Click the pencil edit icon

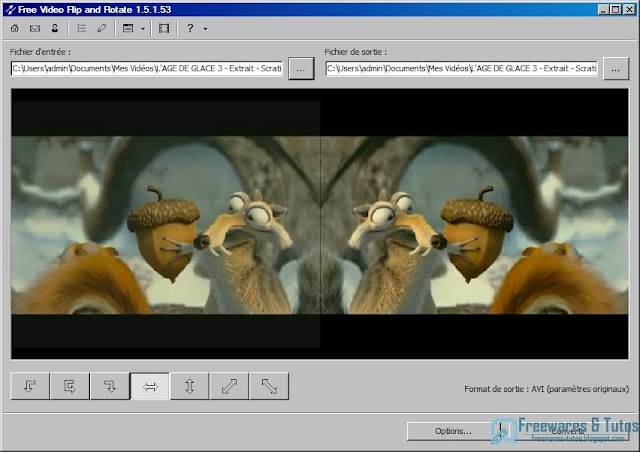pyautogui.click(x=101, y=28)
